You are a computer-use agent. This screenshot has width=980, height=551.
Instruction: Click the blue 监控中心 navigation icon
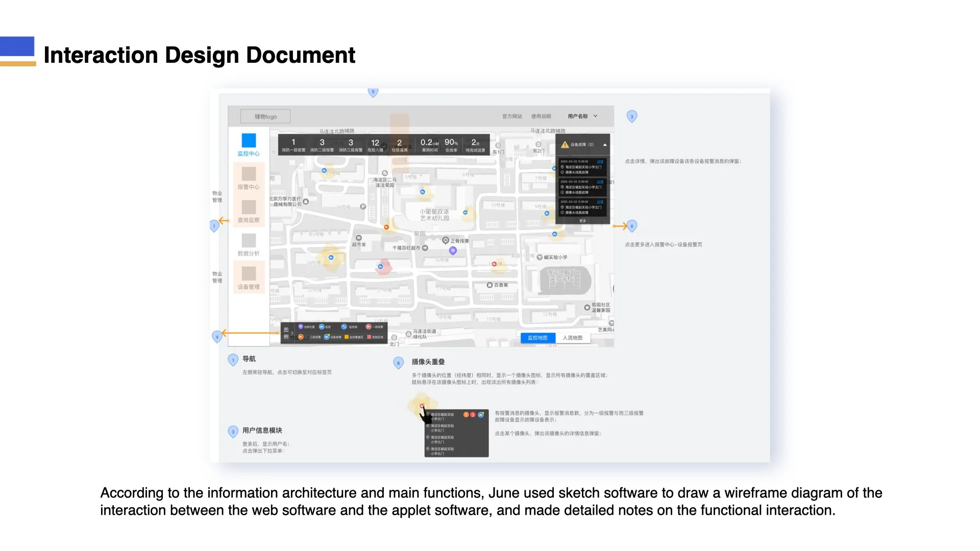click(249, 140)
